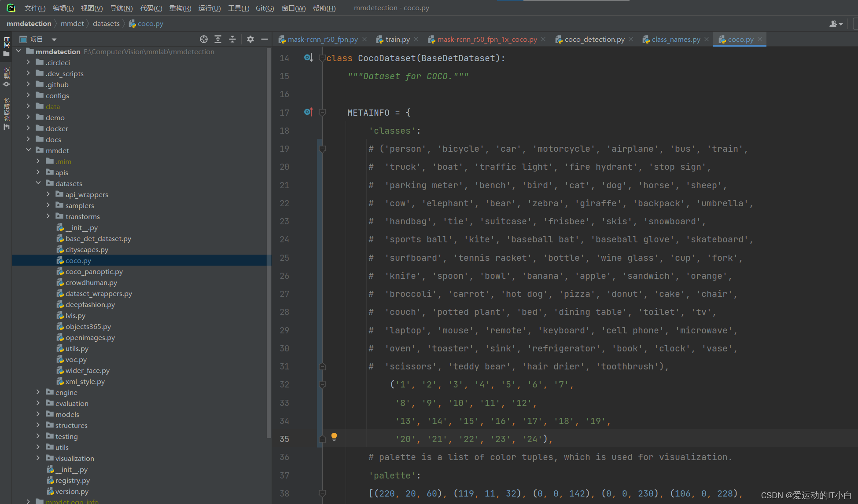Click the locate/select opened file target icon
This screenshot has height=504, width=858.
pos(203,40)
